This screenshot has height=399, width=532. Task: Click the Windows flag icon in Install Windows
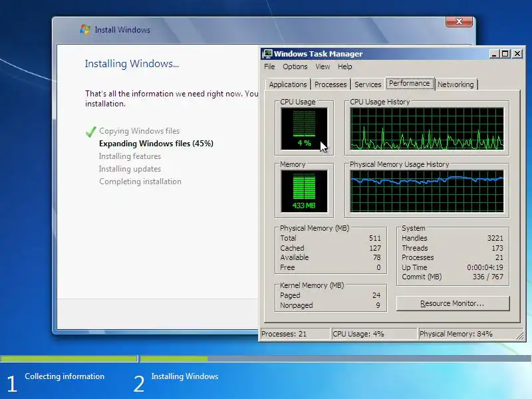click(x=85, y=29)
